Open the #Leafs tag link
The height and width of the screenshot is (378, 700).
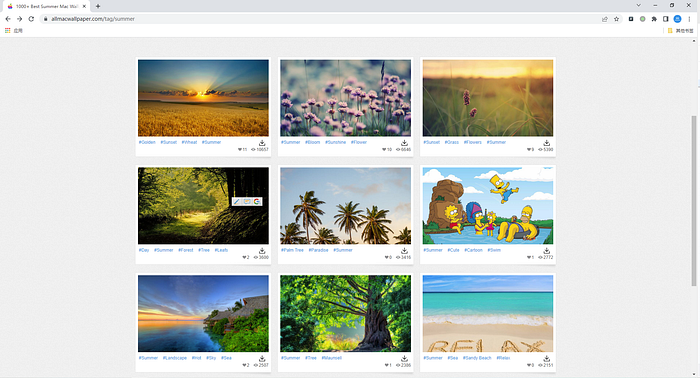[221, 250]
